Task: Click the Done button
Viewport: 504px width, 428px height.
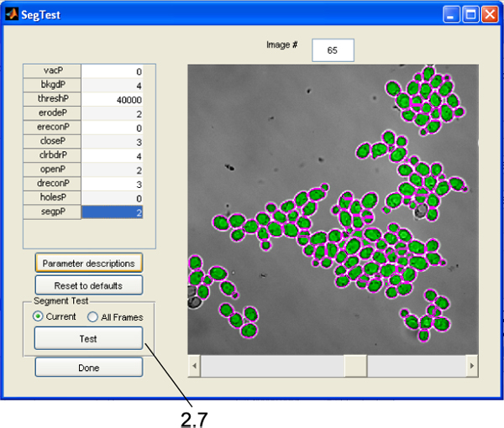Action: pyautogui.click(x=88, y=368)
